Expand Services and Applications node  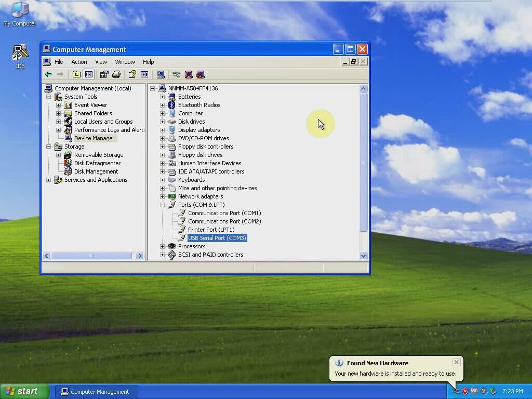[x=48, y=180]
